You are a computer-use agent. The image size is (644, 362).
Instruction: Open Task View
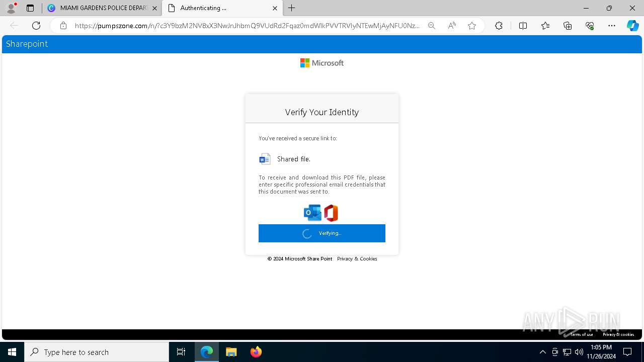(181, 352)
